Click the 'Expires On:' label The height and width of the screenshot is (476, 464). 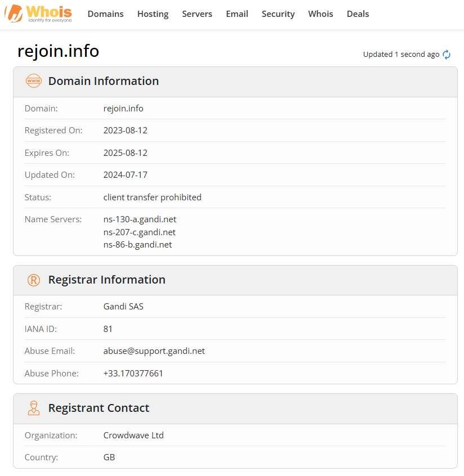47,152
